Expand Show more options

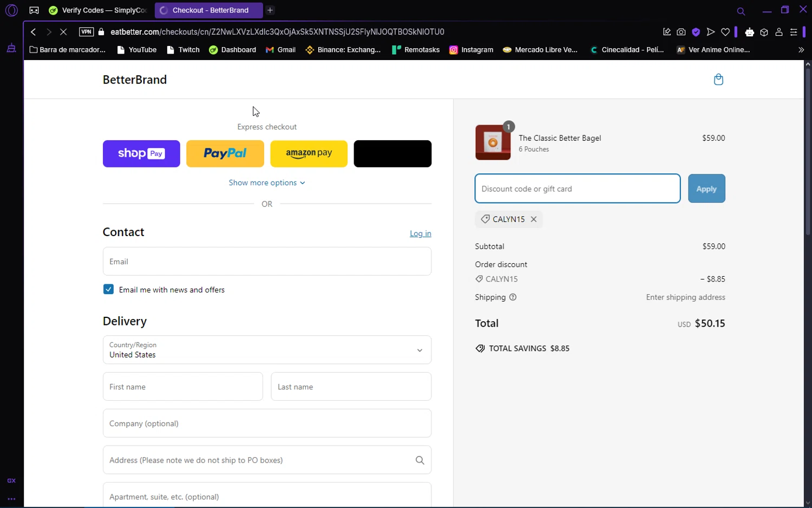(x=267, y=183)
